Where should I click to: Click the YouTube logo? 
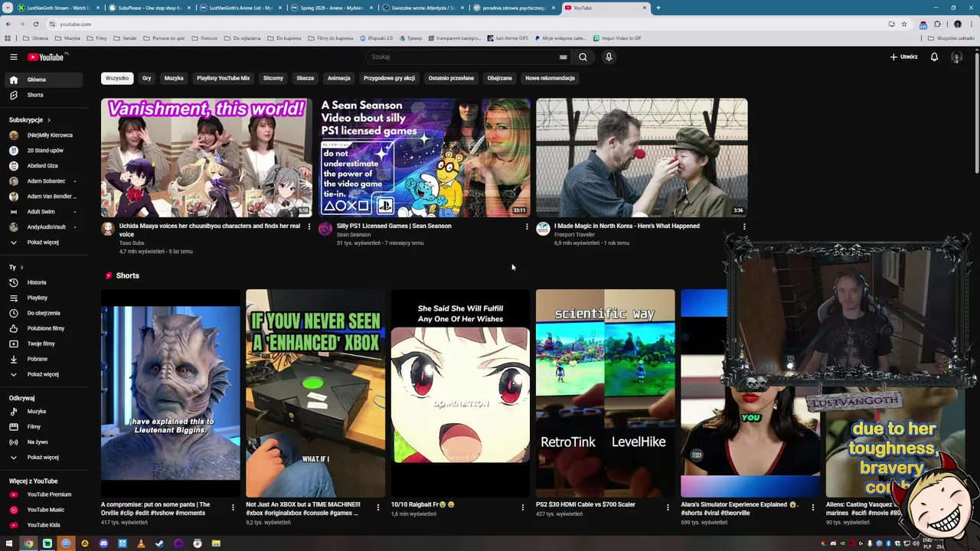click(47, 57)
